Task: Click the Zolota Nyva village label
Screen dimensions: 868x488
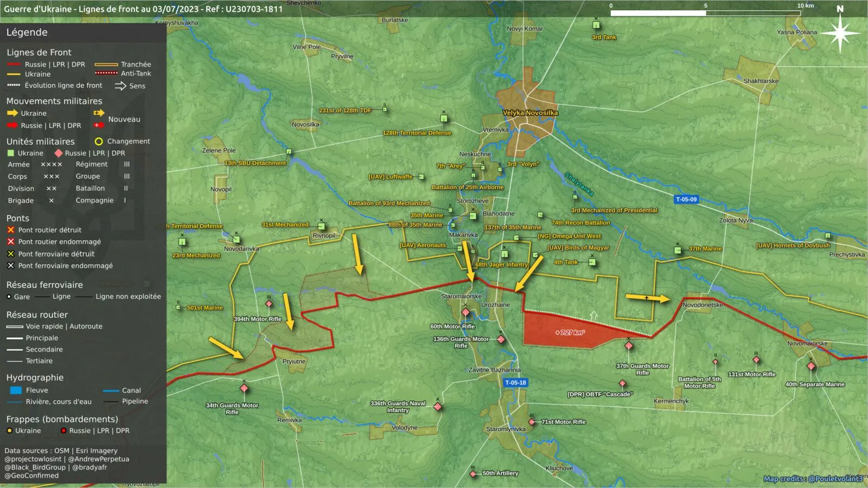Action: pos(736,221)
